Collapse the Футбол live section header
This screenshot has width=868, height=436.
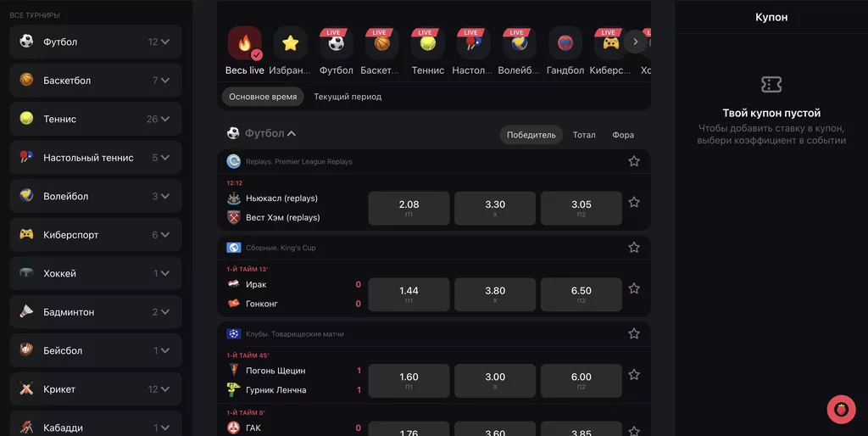click(262, 133)
